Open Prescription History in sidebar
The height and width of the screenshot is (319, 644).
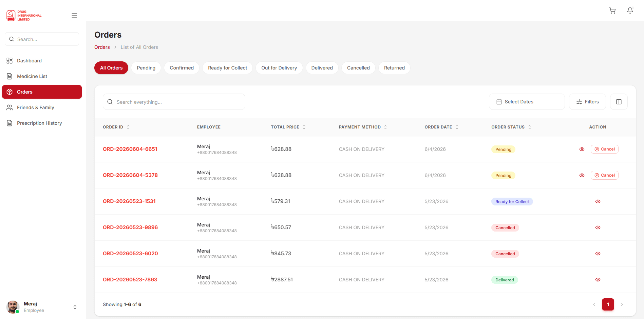pyautogui.click(x=42, y=123)
